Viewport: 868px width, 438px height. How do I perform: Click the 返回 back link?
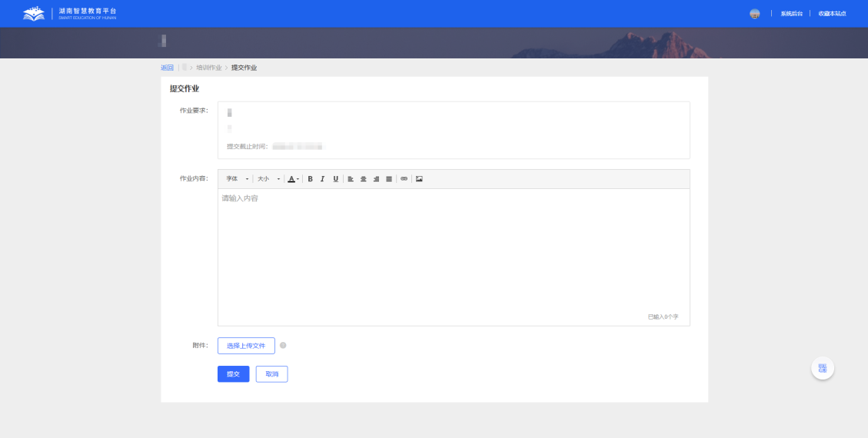(167, 68)
